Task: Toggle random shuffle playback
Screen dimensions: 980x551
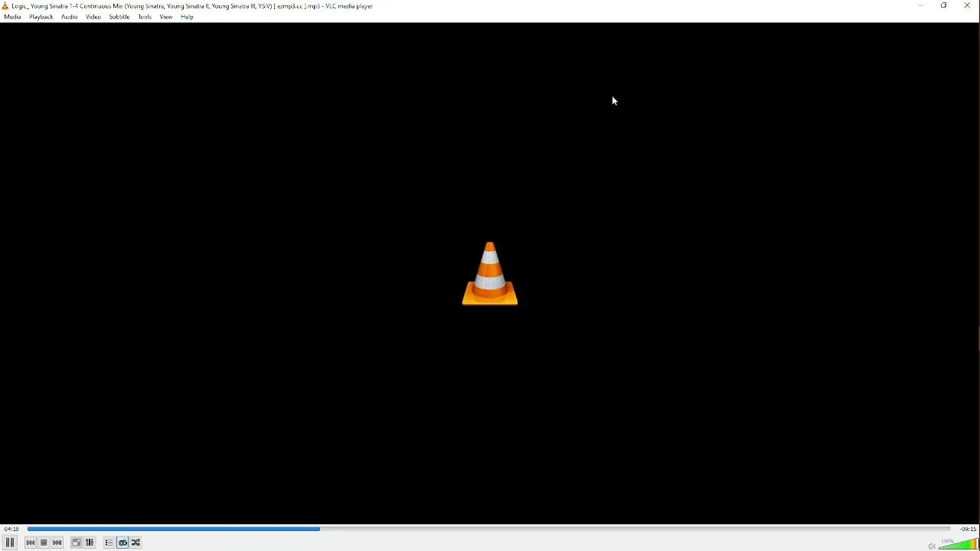Action: [137, 543]
